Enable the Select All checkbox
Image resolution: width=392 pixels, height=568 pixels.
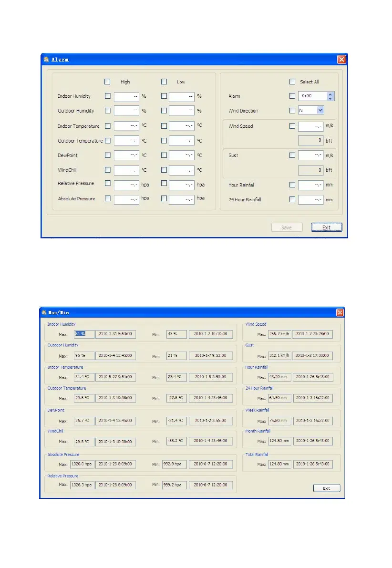[292, 82]
